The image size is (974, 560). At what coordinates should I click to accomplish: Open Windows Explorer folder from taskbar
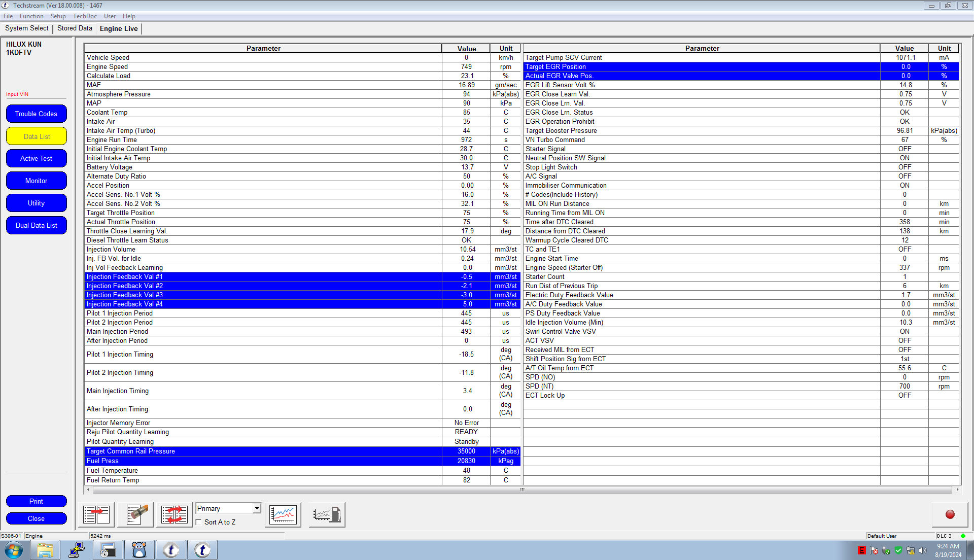(x=45, y=550)
